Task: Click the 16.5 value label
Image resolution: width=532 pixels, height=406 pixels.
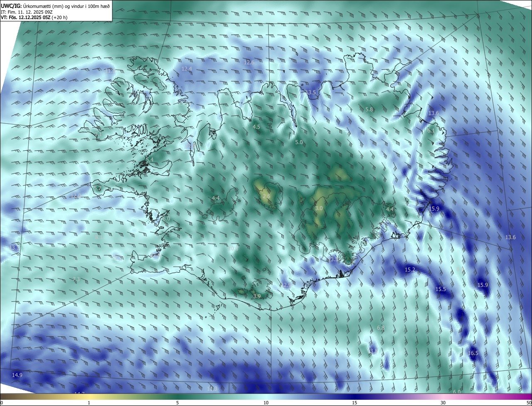Action: [x=473, y=353]
